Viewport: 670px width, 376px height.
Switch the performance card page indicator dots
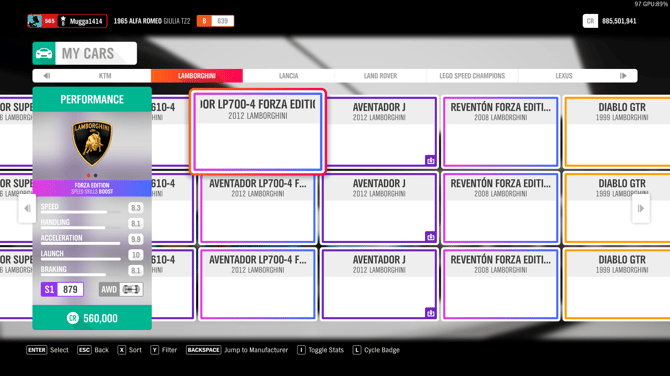pos(92,175)
